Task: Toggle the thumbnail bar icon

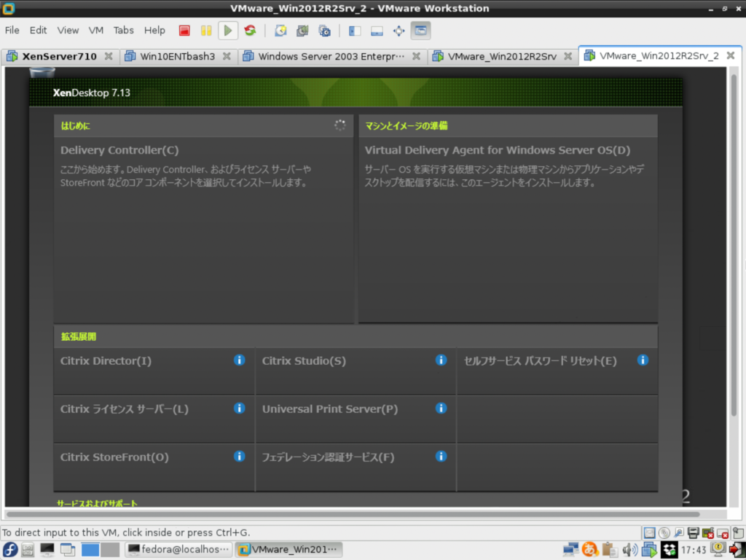Action: 377,31
